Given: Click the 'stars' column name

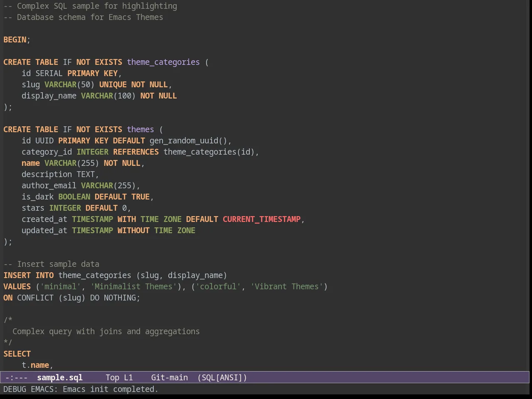Looking at the screenshot, I should tap(33, 208).
